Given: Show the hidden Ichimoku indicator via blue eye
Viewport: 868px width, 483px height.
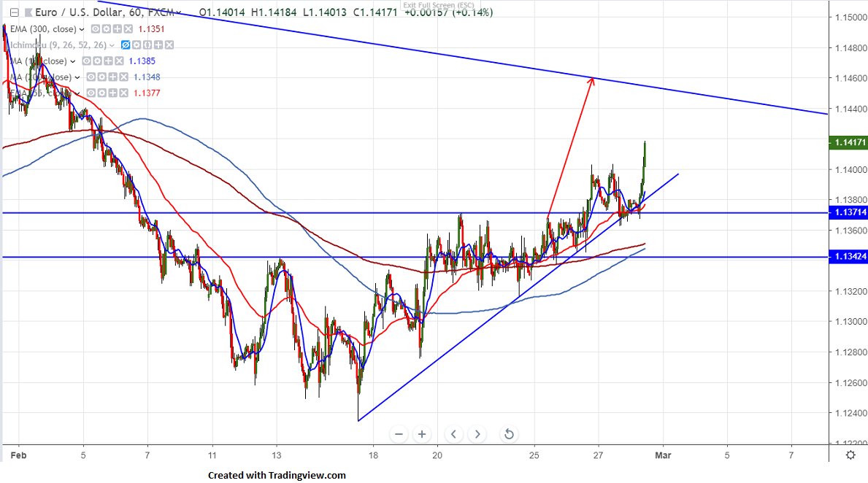Looking at the screenshot, I should click(126, 45).
